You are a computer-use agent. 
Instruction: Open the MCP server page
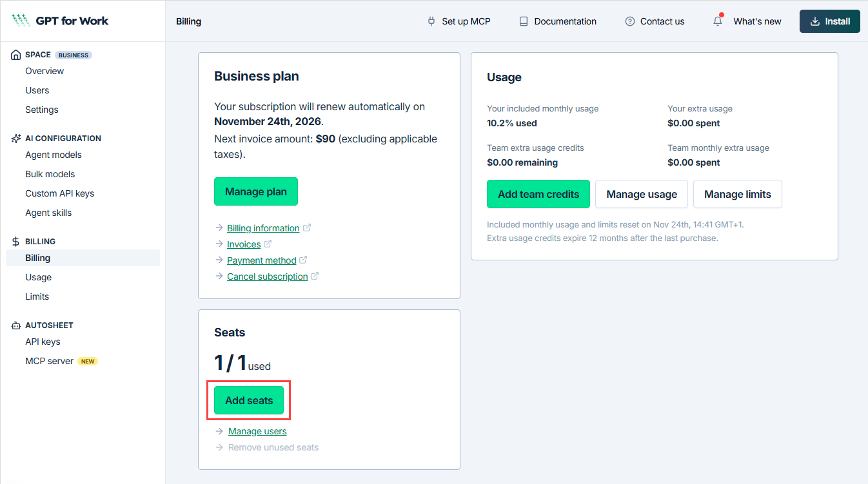pyautogui.click(x=50, y=361)
